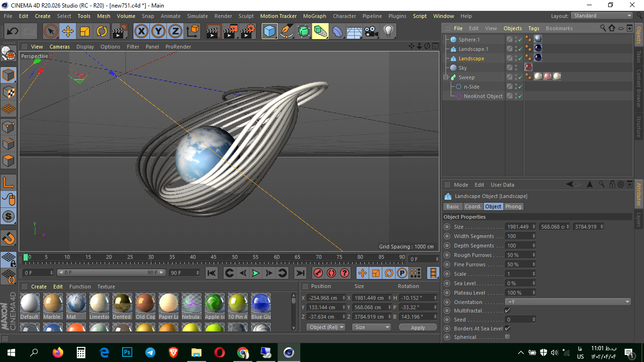Select the Blue Glass material swatch

[260, 303]
